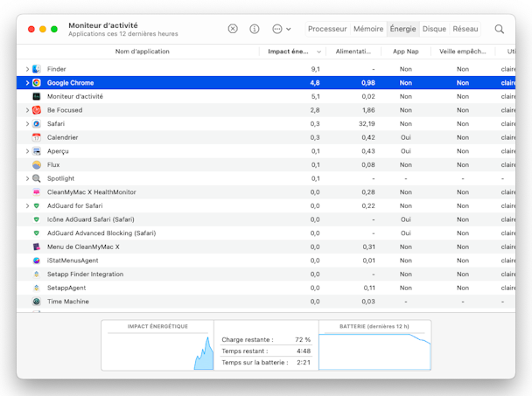Select the Énergie tab

click(402, 29)
